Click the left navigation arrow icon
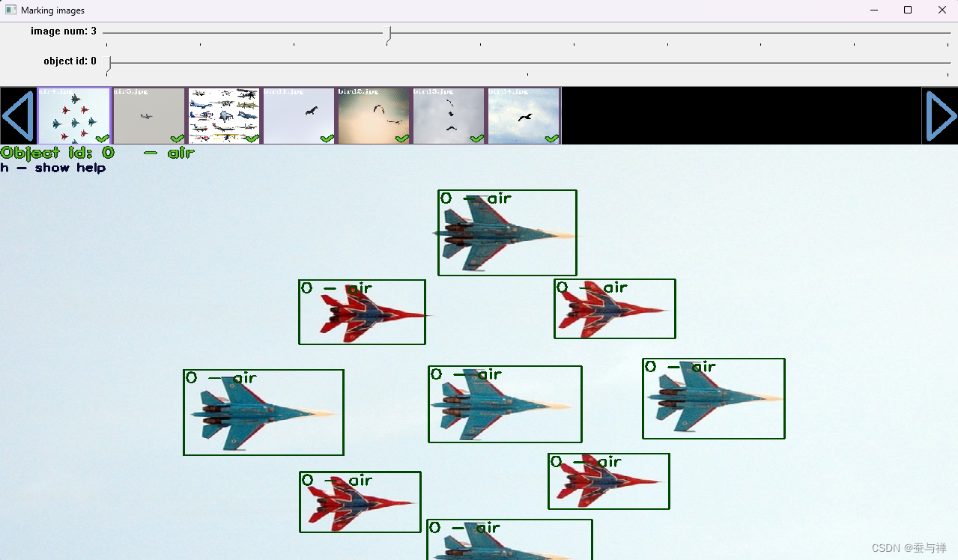958x560 pixels. tap(16, 116)
